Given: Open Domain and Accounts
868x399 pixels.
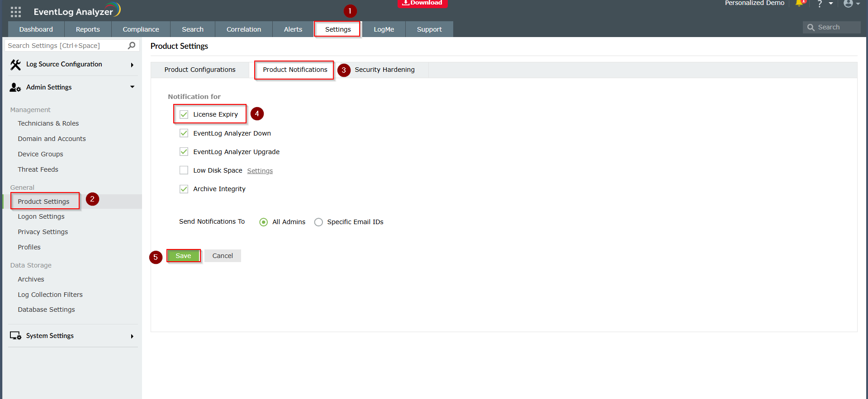Looking at the screenshot, I should coord(52,139).
